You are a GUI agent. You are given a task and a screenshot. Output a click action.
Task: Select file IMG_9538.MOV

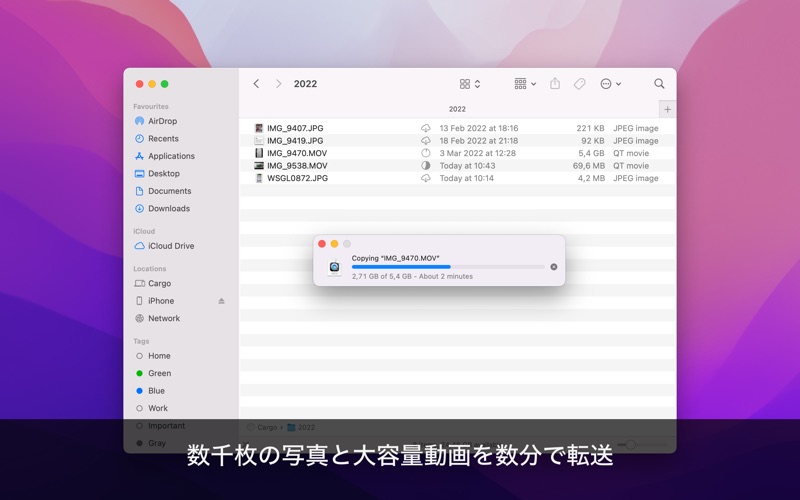[297, 166]
